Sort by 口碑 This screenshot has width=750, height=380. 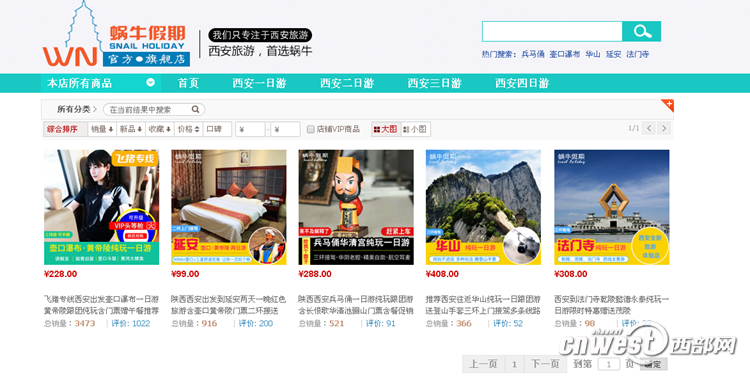pyautogui.click(x=217, y=129)
